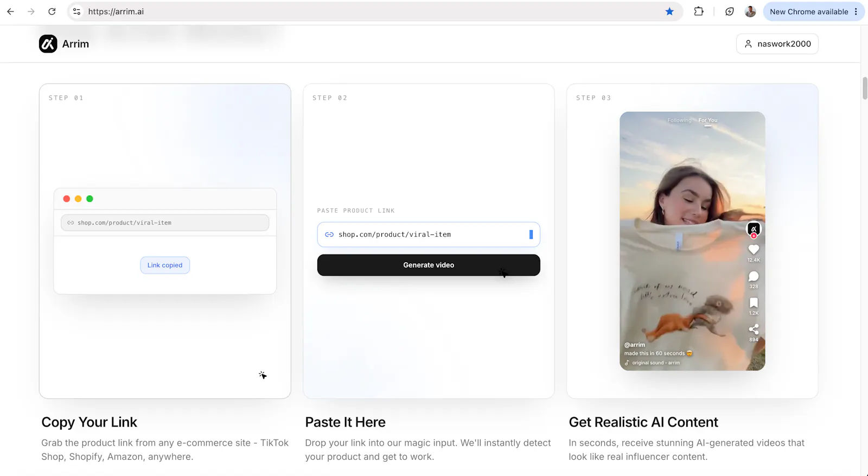Toggle the bookmark star for this page
The width and height of the screenshot is (868, 476).
pos(669,11)
